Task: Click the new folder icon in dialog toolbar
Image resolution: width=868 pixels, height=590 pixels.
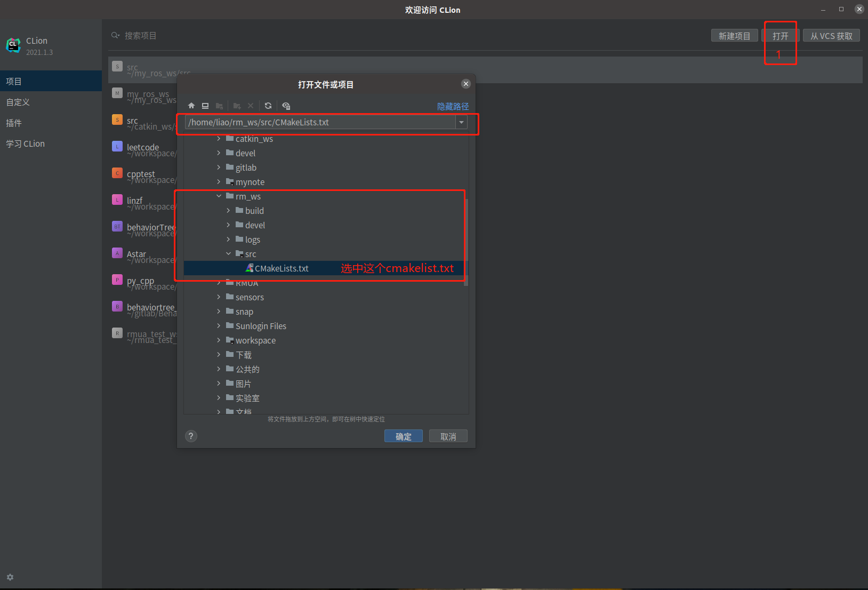Action: (x=237, y=106)
